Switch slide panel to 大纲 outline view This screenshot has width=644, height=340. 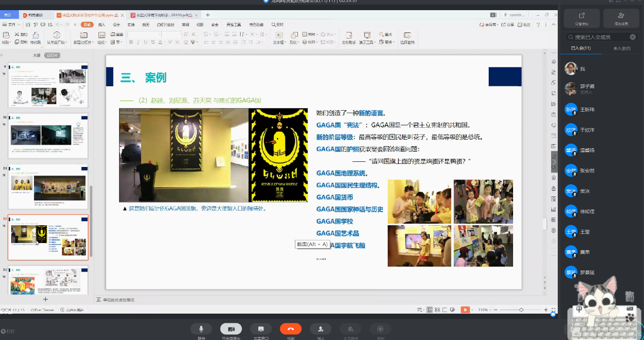37,55
